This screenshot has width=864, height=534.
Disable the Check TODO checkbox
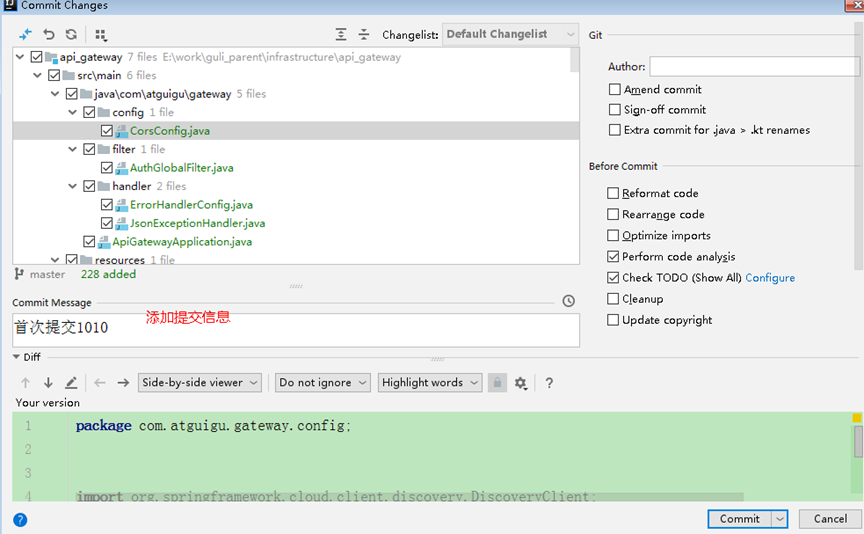613,277
